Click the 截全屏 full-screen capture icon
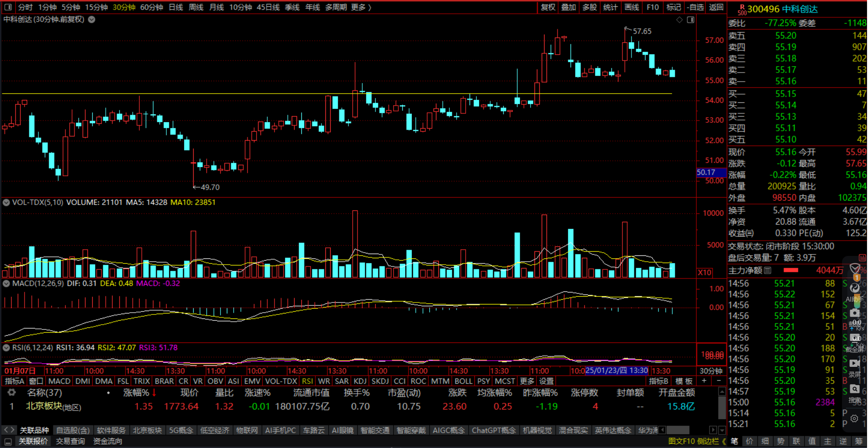 (x=855, y=338)
